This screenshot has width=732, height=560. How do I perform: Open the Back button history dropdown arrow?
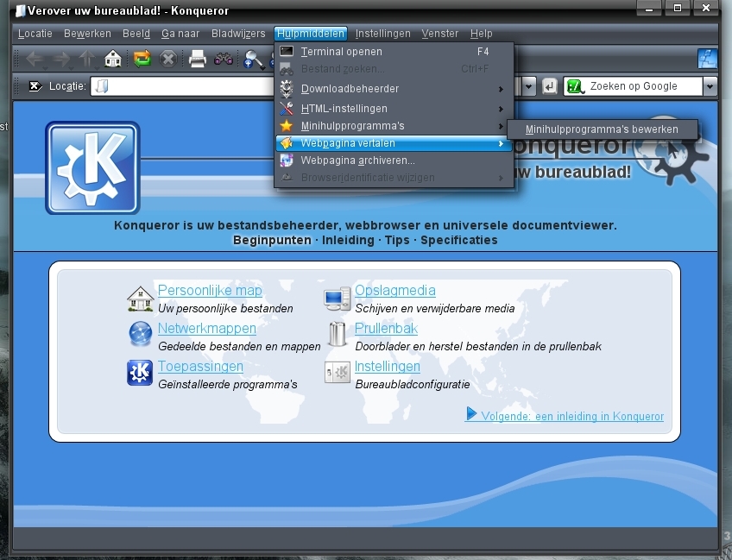pos(45,68)
